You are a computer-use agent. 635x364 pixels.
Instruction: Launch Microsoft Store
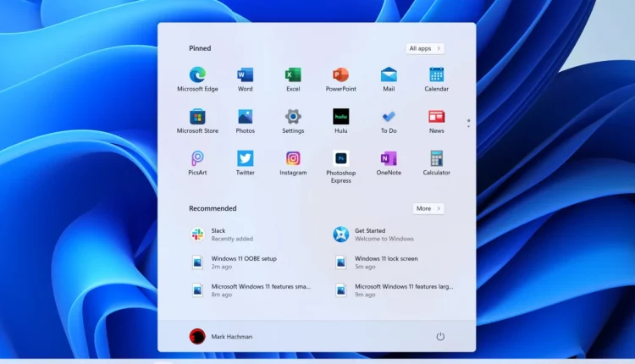197,117
